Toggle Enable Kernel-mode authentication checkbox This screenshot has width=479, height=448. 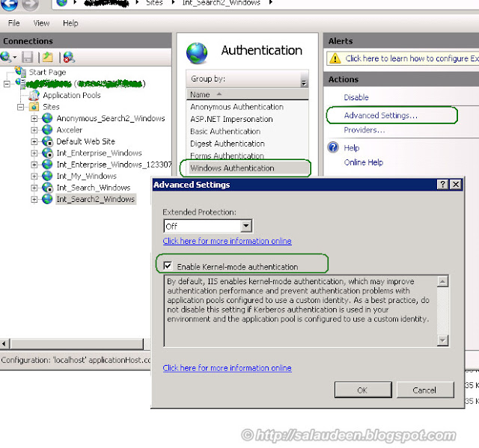tap(168, 266)
